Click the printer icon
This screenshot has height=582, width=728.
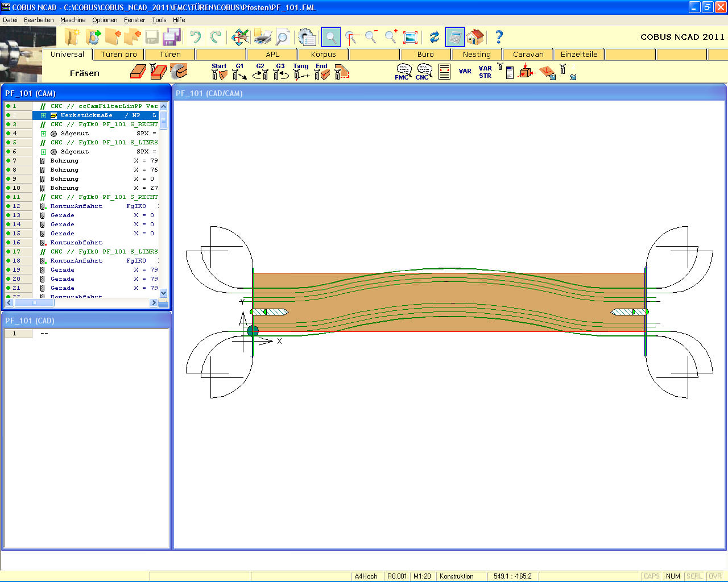pyautogui.click(x=262, y=37)
